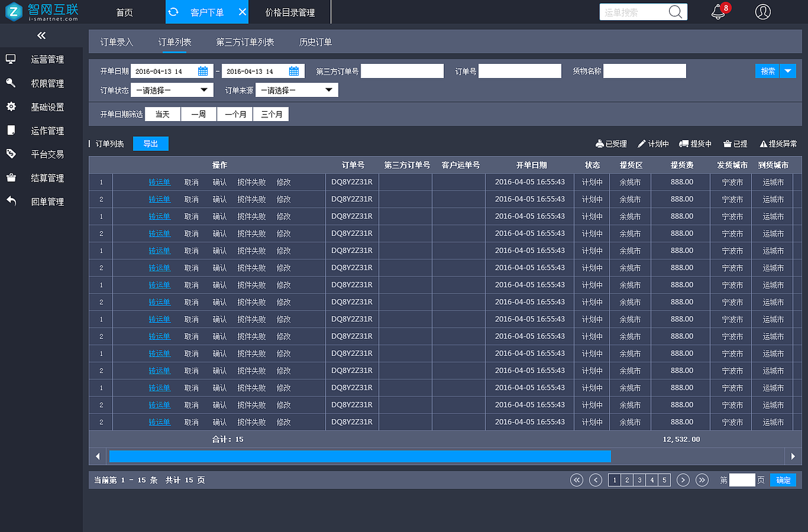Click the 已受理 status icon
808x532 pixels.
(600, 144)
